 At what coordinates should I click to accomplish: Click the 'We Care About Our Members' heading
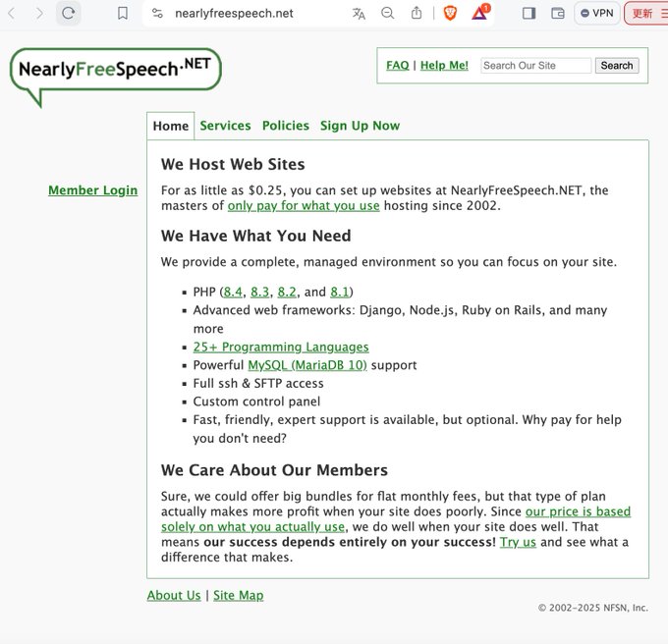(274, 470)
